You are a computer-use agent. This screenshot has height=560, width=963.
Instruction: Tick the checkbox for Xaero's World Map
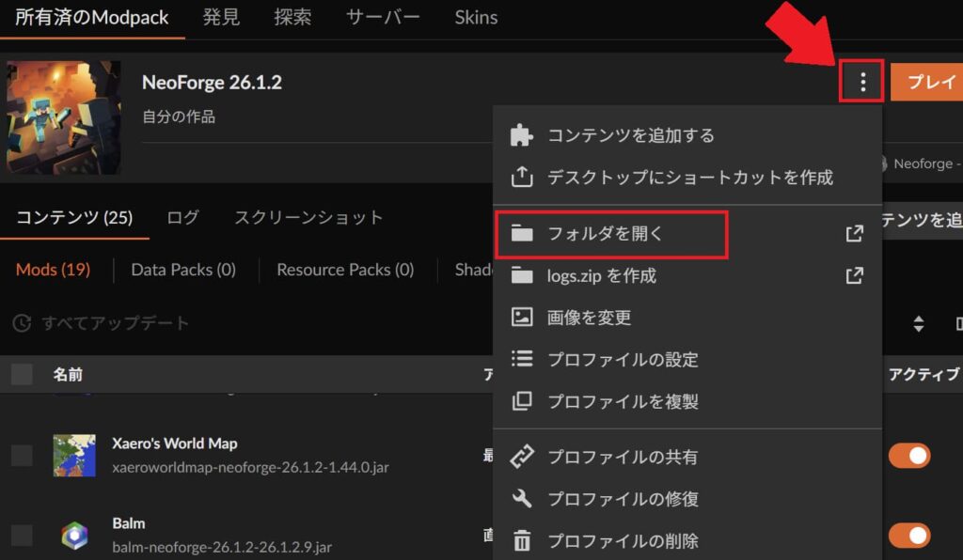click(23, 456)
